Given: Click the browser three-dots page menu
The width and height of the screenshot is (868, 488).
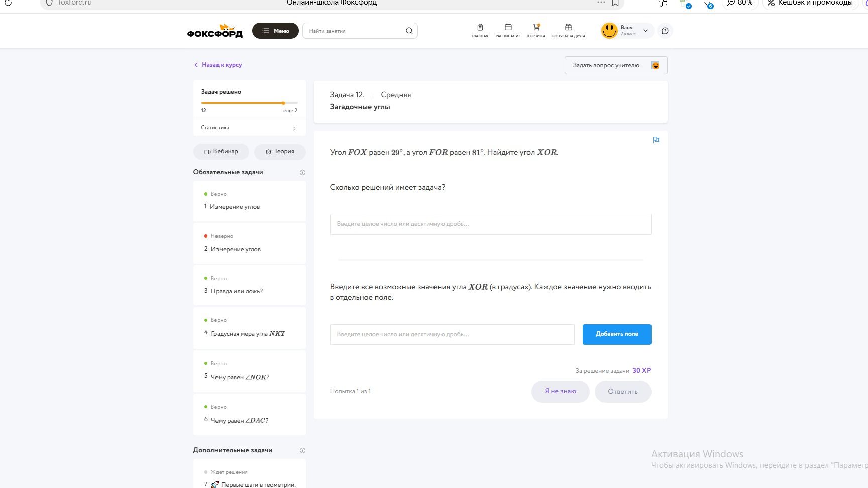Looking at the screenshot, I should click(601, 3).
